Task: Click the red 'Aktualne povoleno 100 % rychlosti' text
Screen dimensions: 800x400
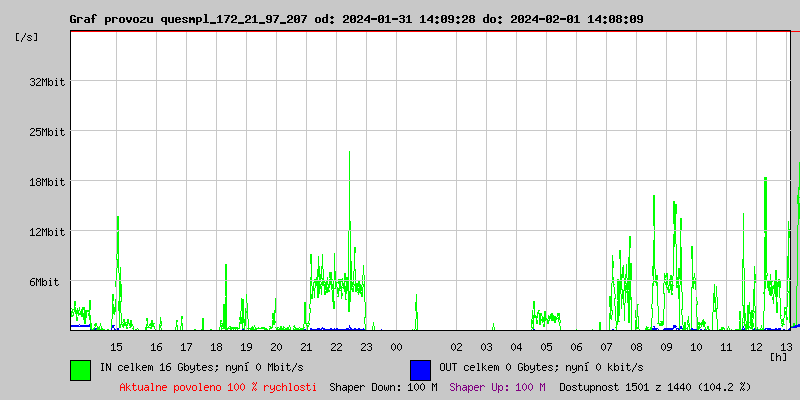Action: pyautogui.click(x=218, y=387)
